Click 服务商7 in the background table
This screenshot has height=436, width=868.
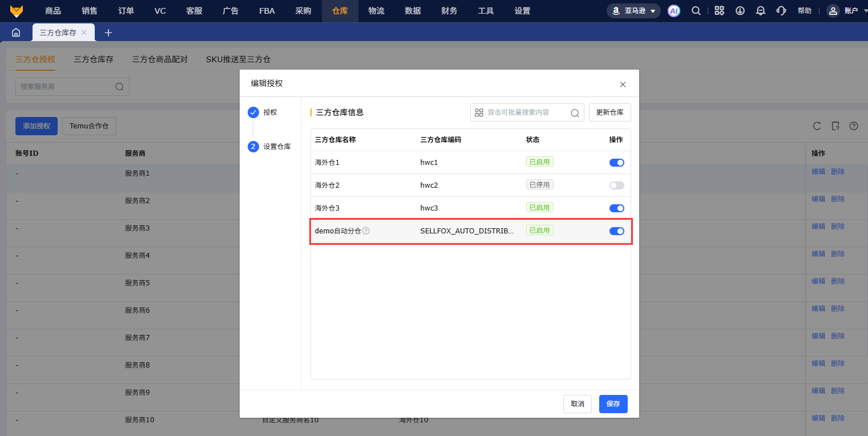pos(138,338)
